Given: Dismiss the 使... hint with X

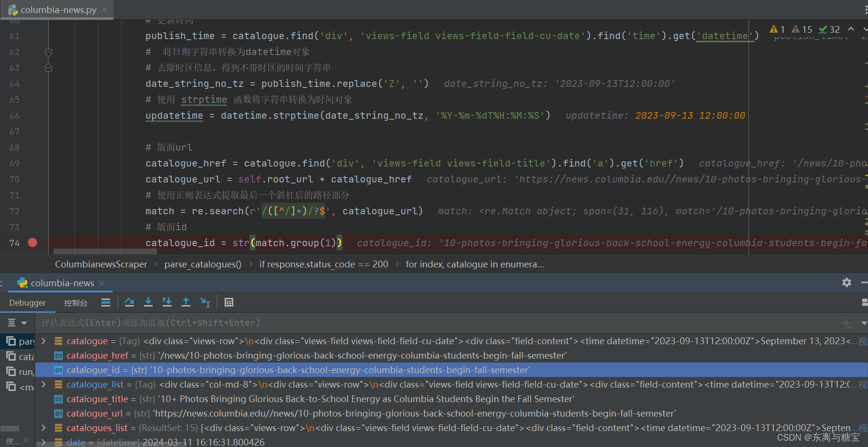Looking at the screenshot, I should [26, 440].
